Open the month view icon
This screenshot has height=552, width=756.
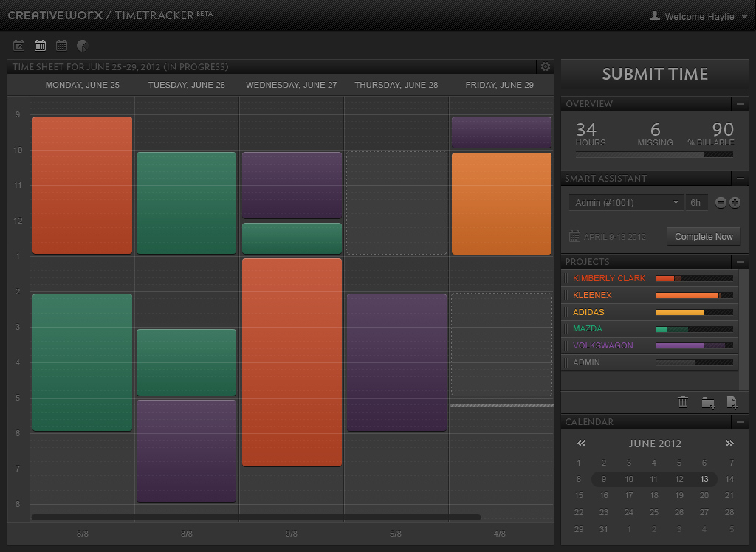click(61, 45)
